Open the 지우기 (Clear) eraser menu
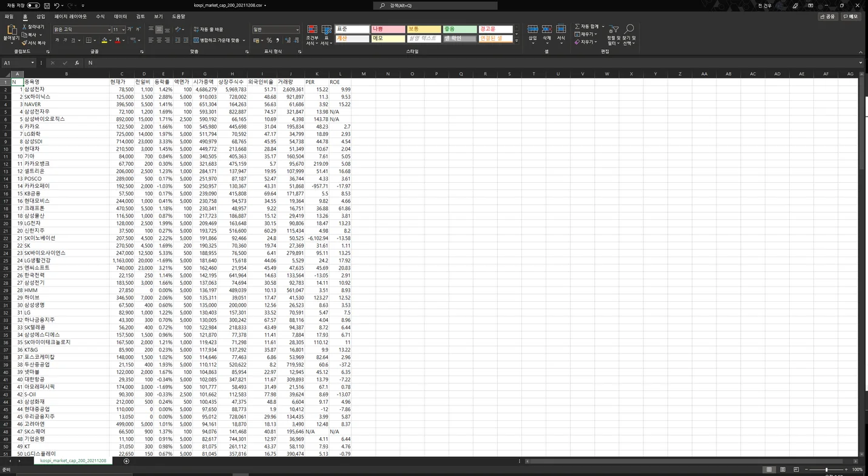 [586, 42]
